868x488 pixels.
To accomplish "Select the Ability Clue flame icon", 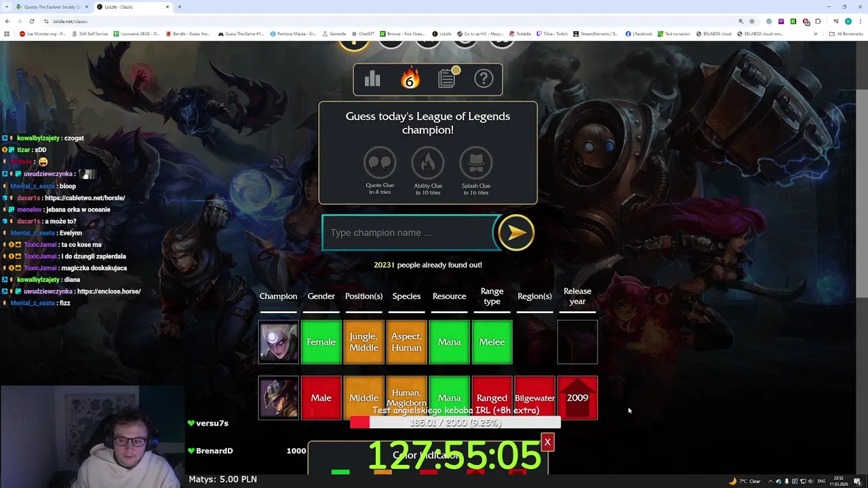I will pos(428,163).
